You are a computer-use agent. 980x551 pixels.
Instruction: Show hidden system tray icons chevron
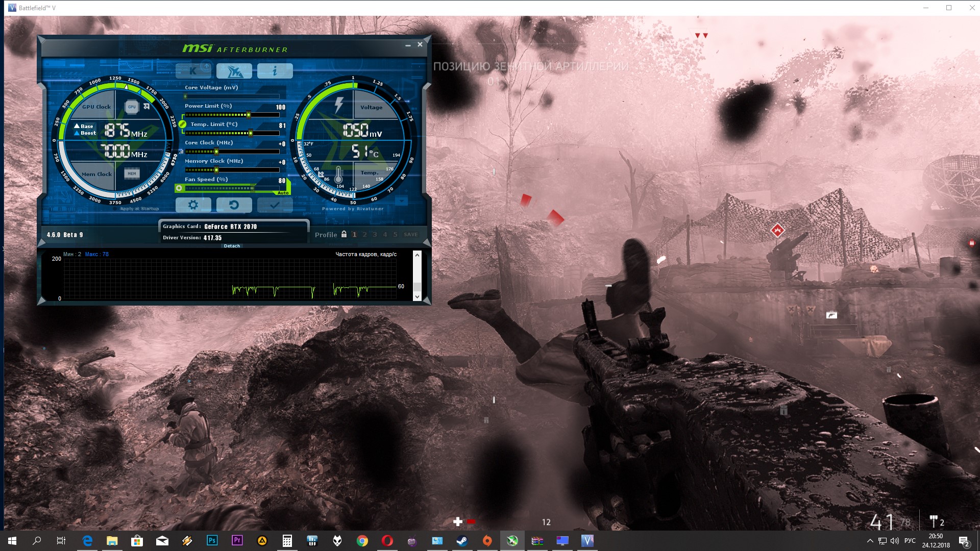(870, 541)
